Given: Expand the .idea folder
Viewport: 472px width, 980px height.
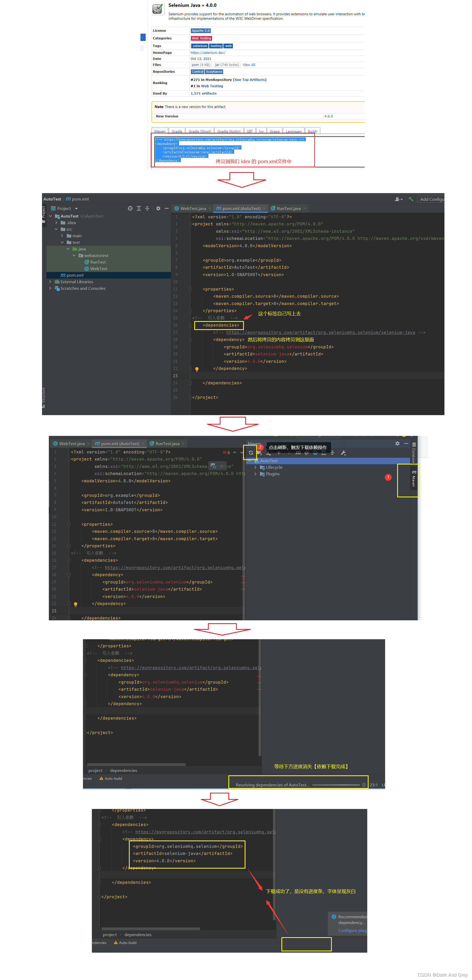Looking at the screenshot, I should click(x=56, y=223).
